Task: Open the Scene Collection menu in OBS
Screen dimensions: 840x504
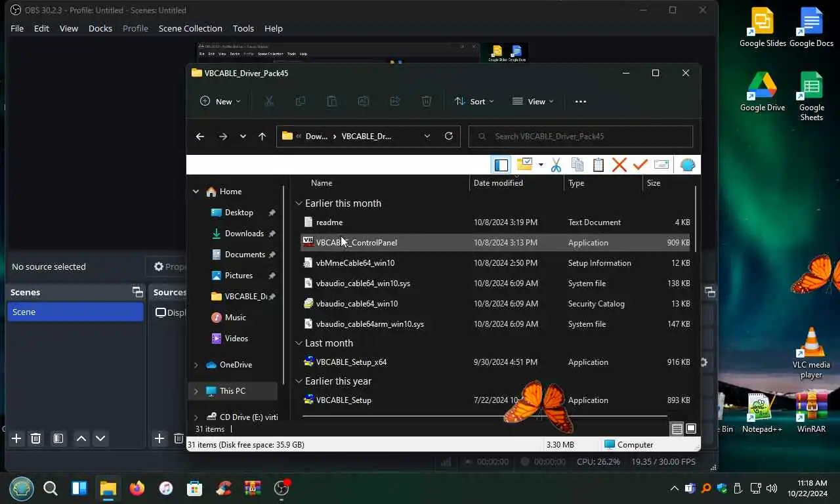Action: (190, 28)
